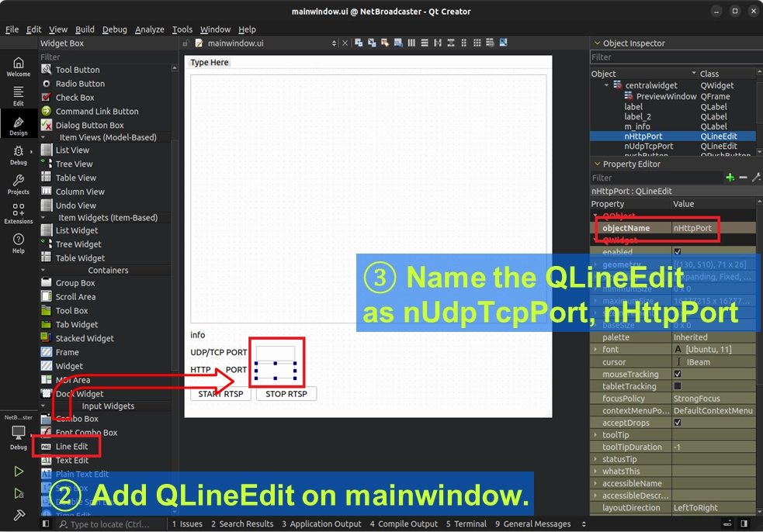This screenshot has width=763, height=532.
Task: Expand the statusTip property
Action: [595, 459]
